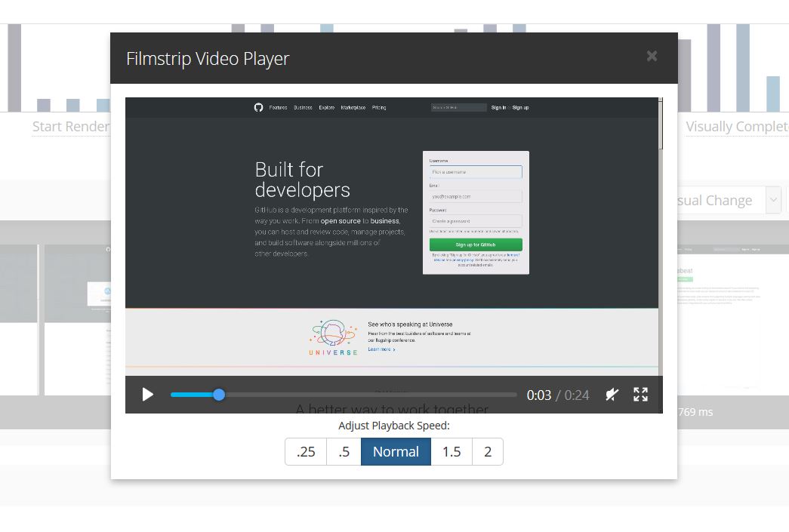Click the video scrollbar on the right edge
This screenshot has width=789, height=532.
661,124
